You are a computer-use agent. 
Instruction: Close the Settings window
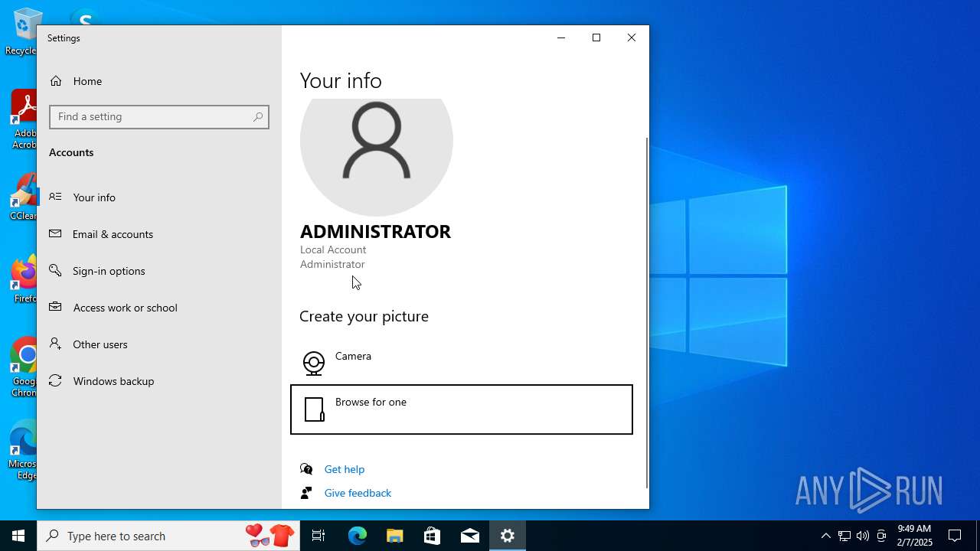(x=632, y=37)
